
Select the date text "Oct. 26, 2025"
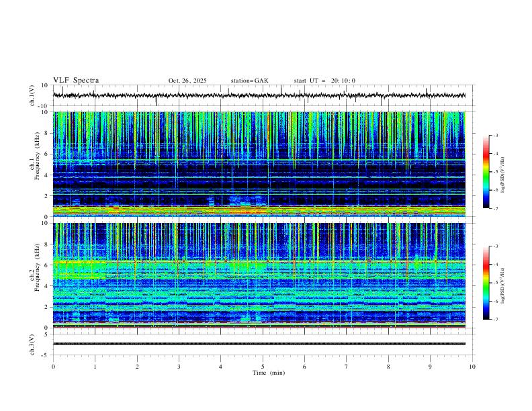coord(187,81)
